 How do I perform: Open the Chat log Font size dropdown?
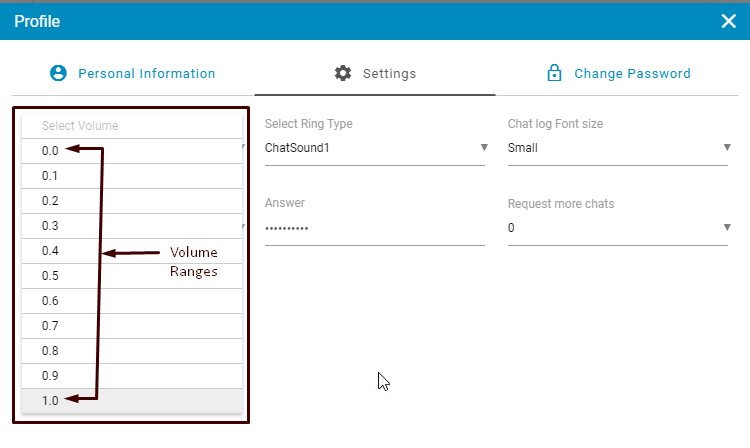pyautogui.click(x=618, y=148)
